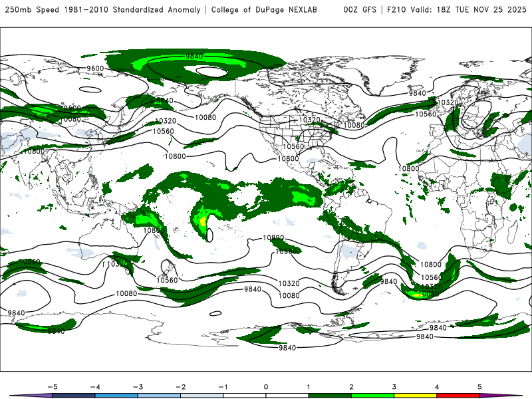Click the small closed contour circle inside the Arctic anomaly
The width and height of the screenshot is (532, 399).
[x=211, y=72]
